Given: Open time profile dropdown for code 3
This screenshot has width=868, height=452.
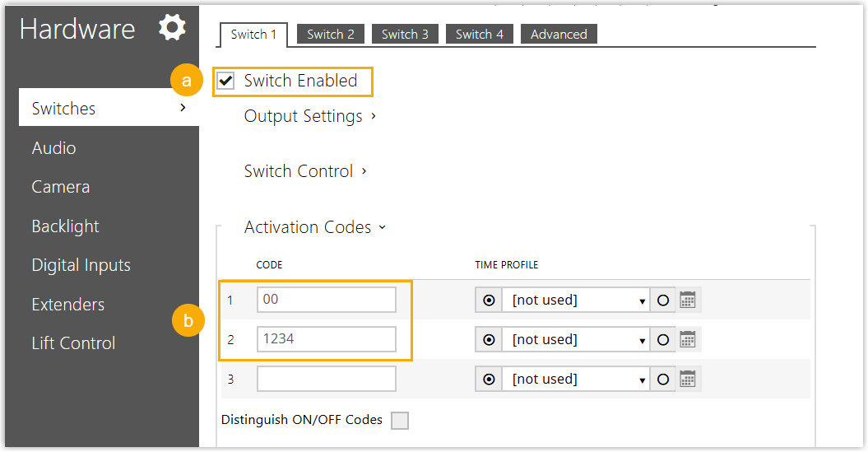Looking at the screenshot, I should pyautogui.click(x=577, y=380).
